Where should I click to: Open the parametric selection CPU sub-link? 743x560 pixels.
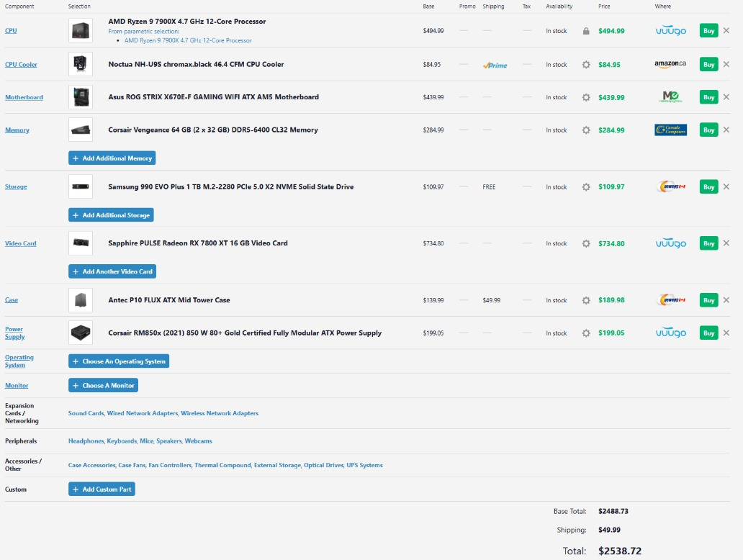pyautogui.click(x=188, y=40)
